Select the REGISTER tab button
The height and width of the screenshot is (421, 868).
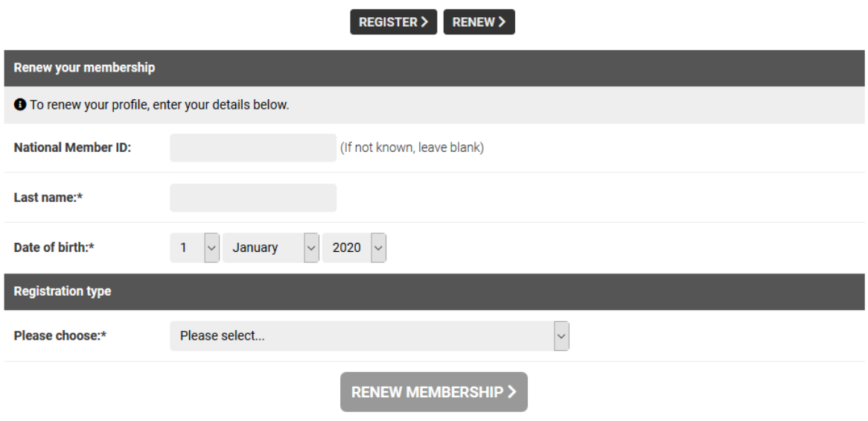coord(394,22)
